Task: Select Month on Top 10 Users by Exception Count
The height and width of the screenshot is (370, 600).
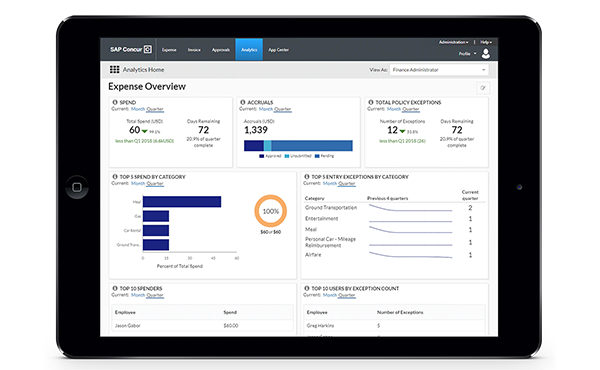Action: 329,295
